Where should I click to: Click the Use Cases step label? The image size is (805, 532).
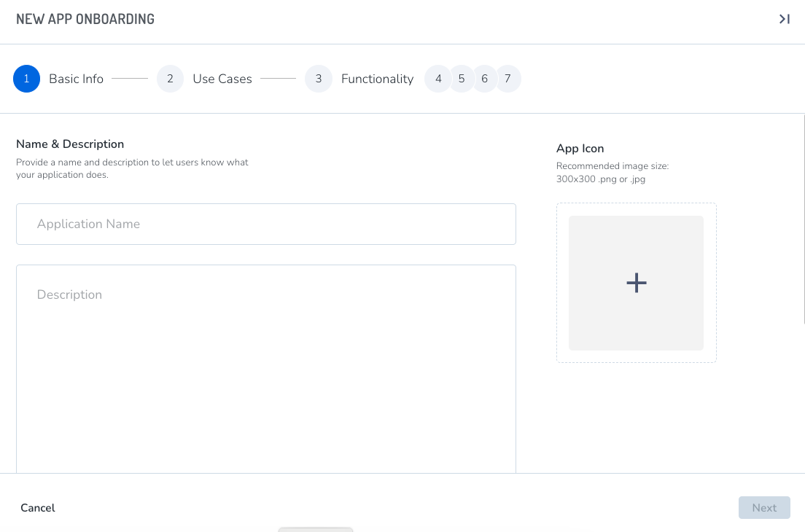(222, 79)
